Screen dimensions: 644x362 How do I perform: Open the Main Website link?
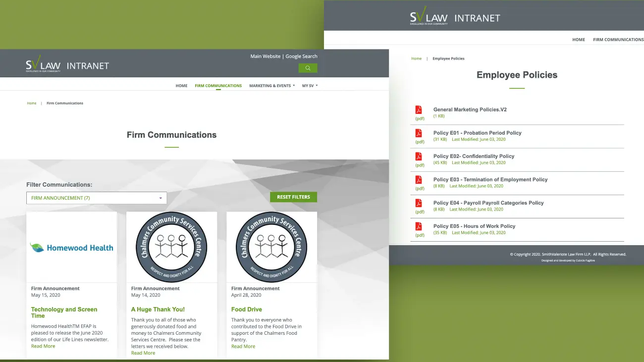265,56
